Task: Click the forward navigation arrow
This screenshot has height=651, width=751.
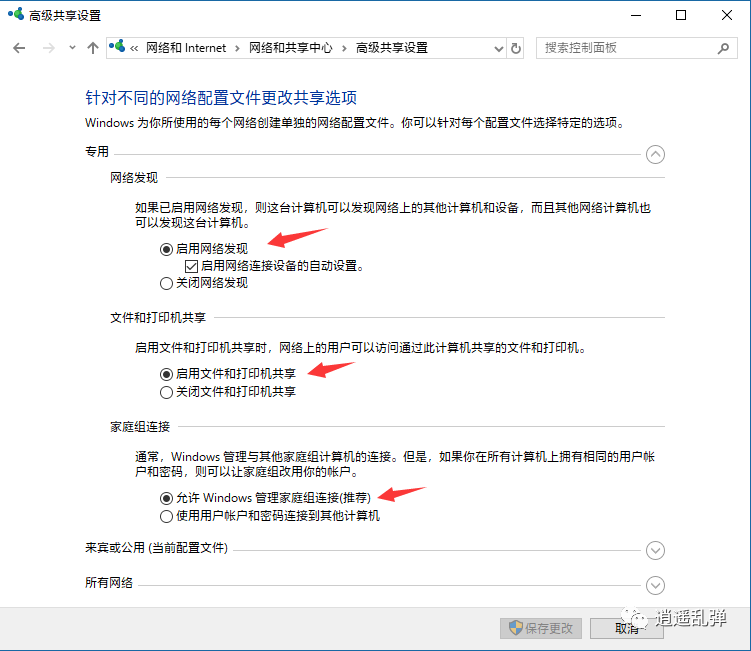Action: 48,48
